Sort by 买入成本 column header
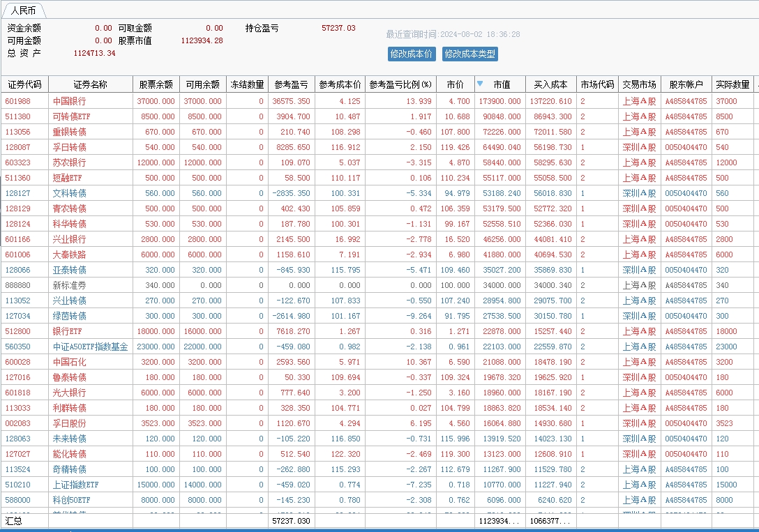The height and width of the screenshot is (532, 759). coord(550,84)
